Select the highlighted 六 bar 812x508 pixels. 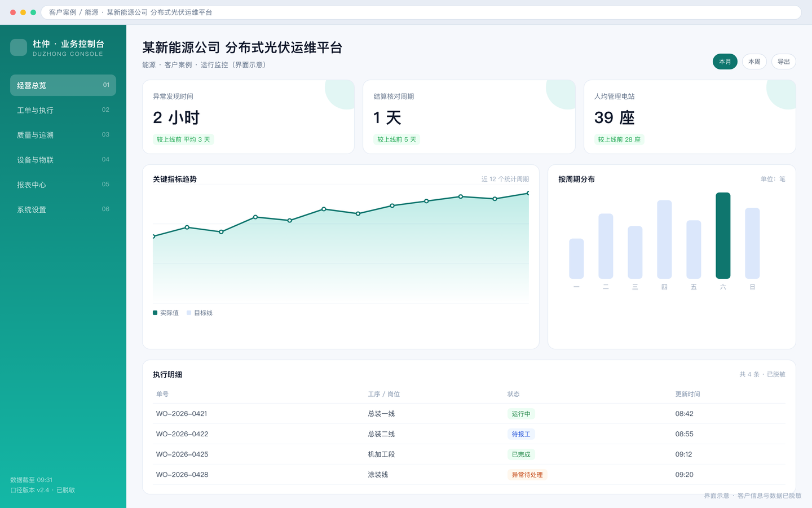(723, 235)
